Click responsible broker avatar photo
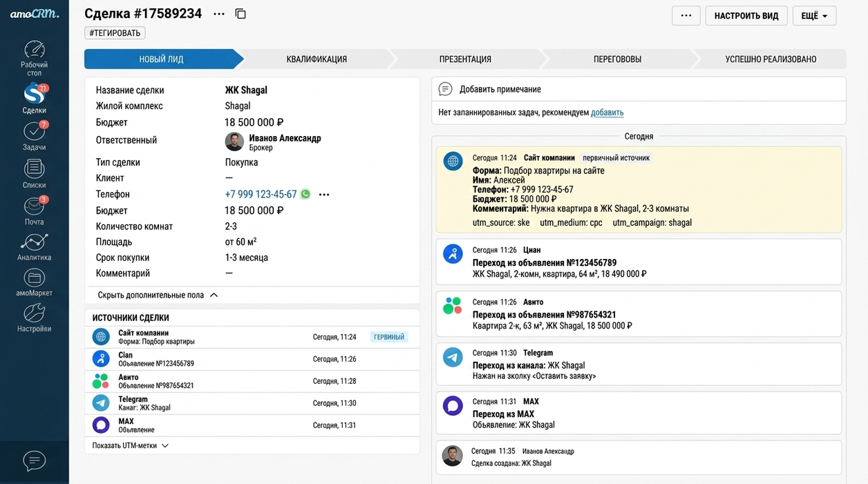868x484 pixels. pos(234,142)
